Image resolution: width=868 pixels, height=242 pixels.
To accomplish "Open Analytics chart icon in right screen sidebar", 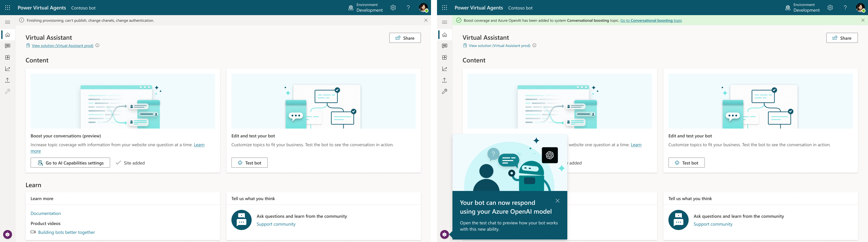I will point(445,69).
